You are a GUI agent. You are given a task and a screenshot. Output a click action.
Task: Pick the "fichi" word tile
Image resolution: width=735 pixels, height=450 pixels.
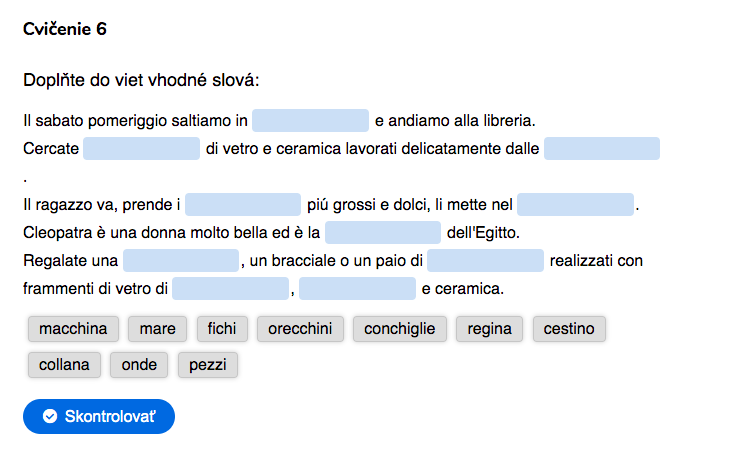(x=222, y=329)
